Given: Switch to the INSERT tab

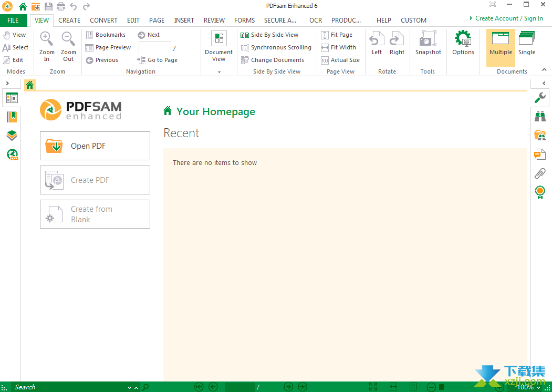Looking at the screenshot, I should pos(184,20).
